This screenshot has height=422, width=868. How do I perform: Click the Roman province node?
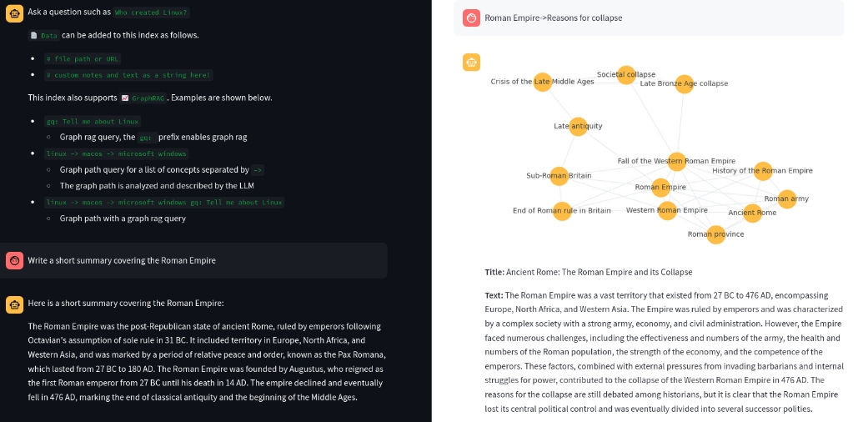pos(715,234)
